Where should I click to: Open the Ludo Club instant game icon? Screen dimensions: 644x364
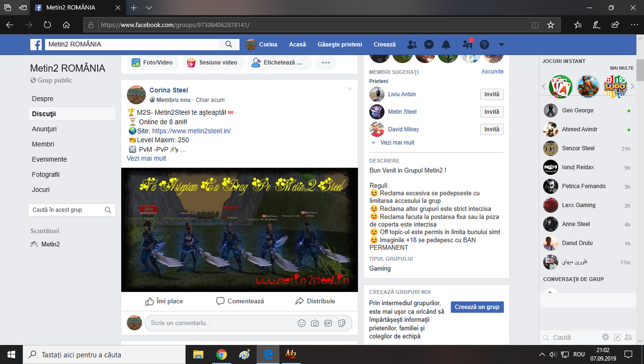615,87
